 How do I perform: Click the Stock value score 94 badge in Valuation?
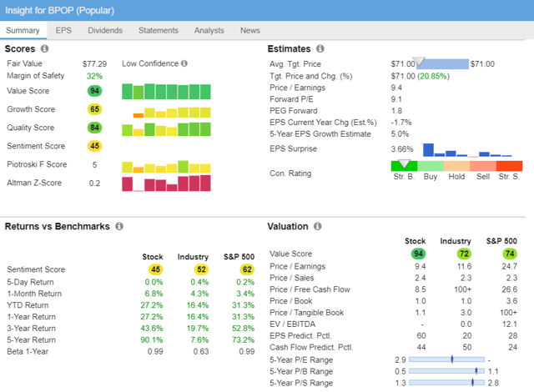tap(419, 254)
